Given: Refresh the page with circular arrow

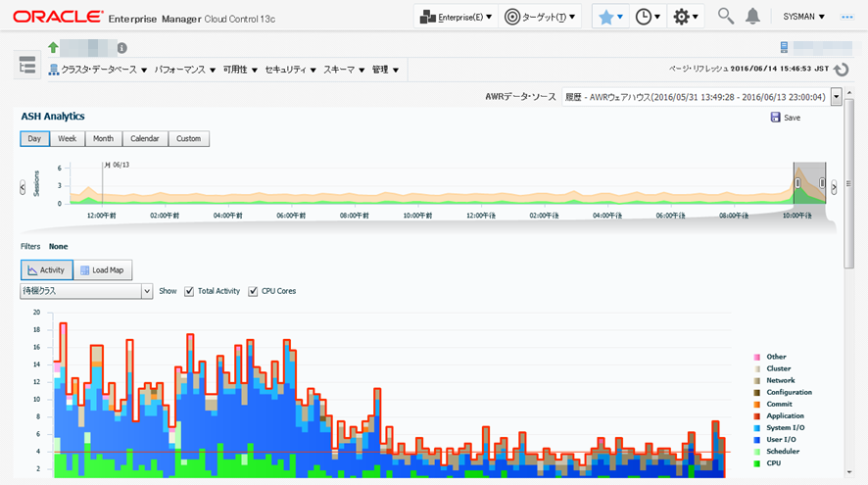Looking at the screenshot, I should (x=842, y=70).
